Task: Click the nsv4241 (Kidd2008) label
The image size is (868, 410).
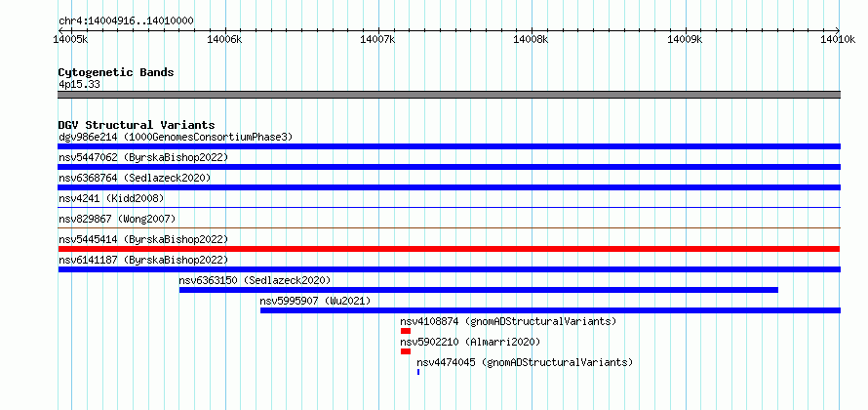Action: [x=111, y=198]
